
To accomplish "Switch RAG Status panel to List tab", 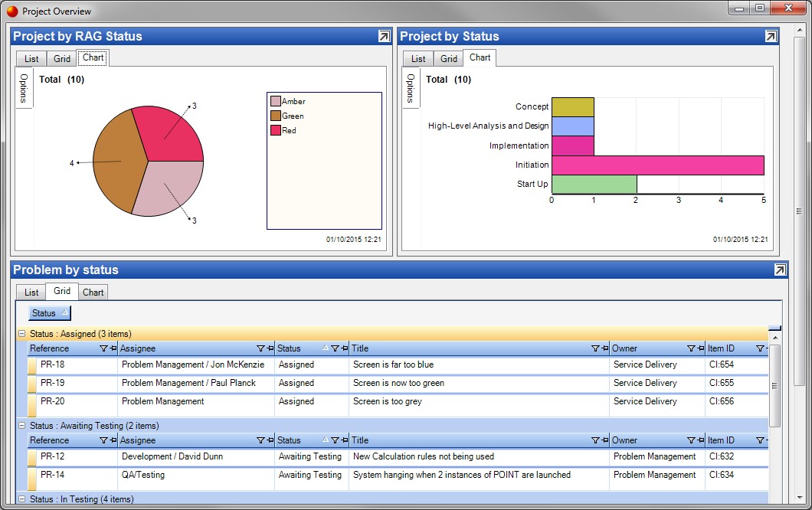I will pyautogui.click(x=31, y=58).
